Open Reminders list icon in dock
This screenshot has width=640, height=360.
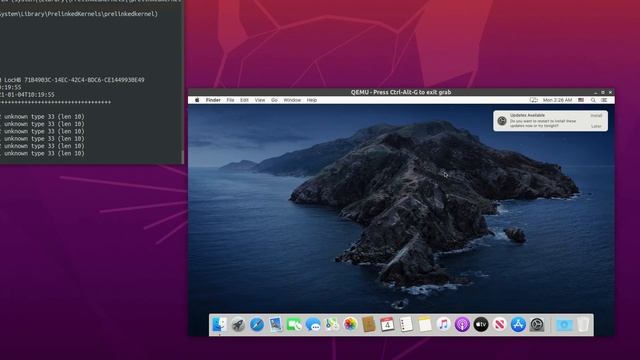tap(406, 325)
